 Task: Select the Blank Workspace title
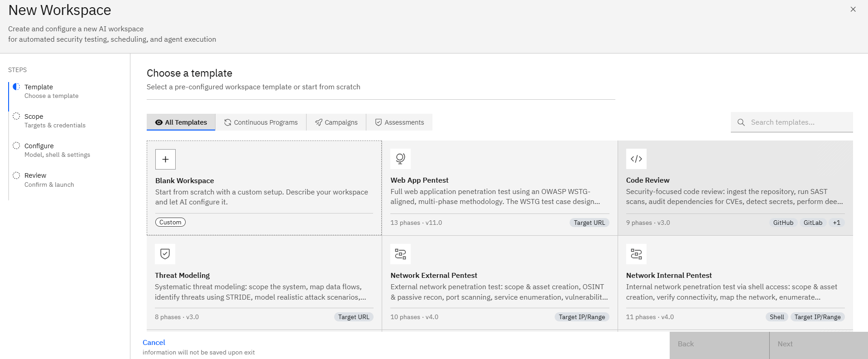pyautogui.click(x=185, y=180)
